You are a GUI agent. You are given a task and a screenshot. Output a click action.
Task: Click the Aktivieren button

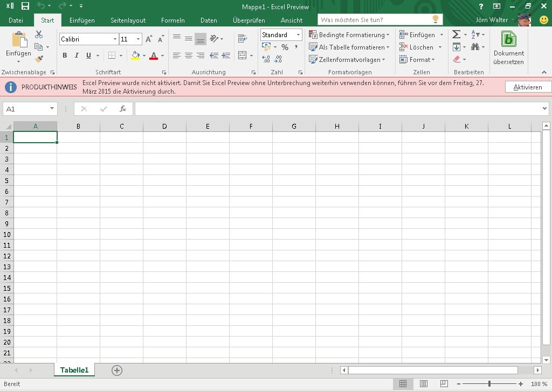point(528,87)
